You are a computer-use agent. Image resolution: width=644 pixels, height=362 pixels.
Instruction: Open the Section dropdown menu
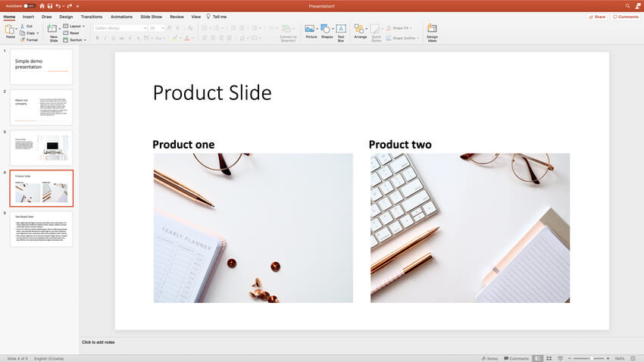coord(76,39)
